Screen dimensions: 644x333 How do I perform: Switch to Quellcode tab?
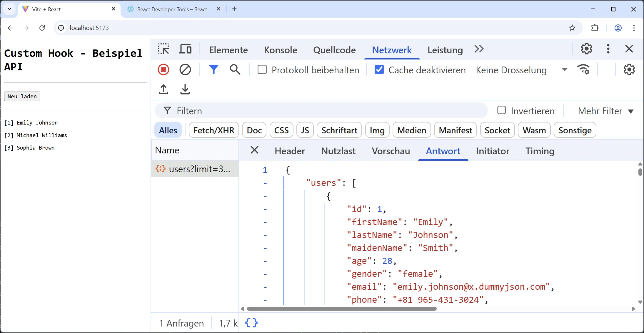(x=334, y=50)
